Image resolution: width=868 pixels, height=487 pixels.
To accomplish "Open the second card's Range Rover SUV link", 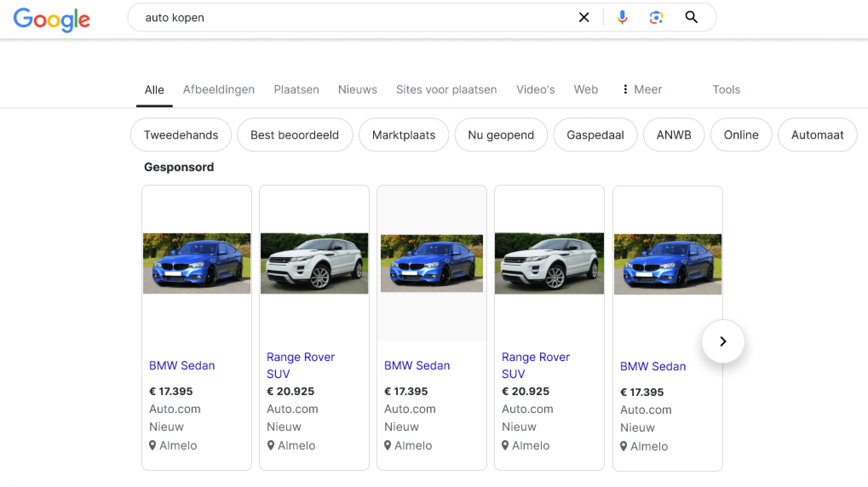I will coord(301,365).
